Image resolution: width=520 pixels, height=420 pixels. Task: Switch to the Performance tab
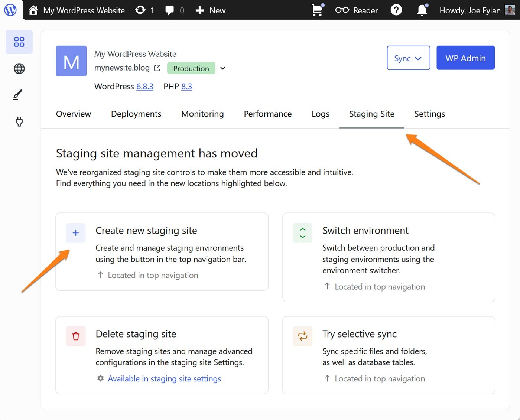267,114
